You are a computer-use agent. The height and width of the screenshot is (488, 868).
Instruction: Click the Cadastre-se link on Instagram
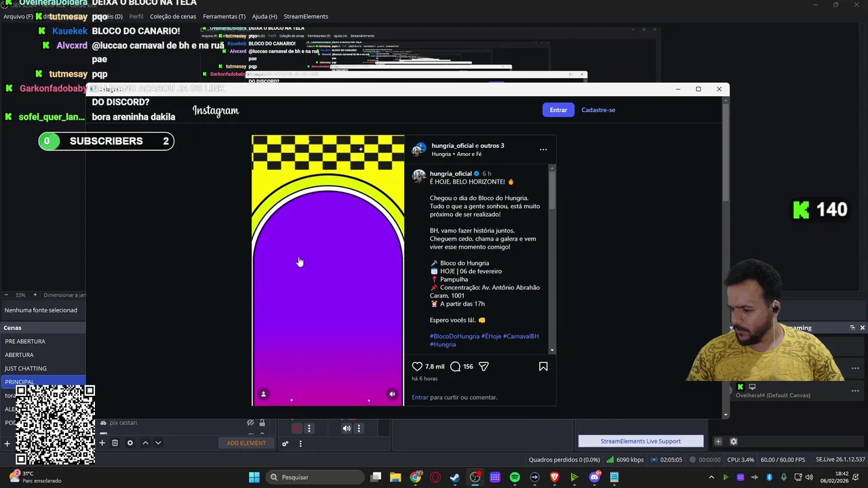click(598, 110)
